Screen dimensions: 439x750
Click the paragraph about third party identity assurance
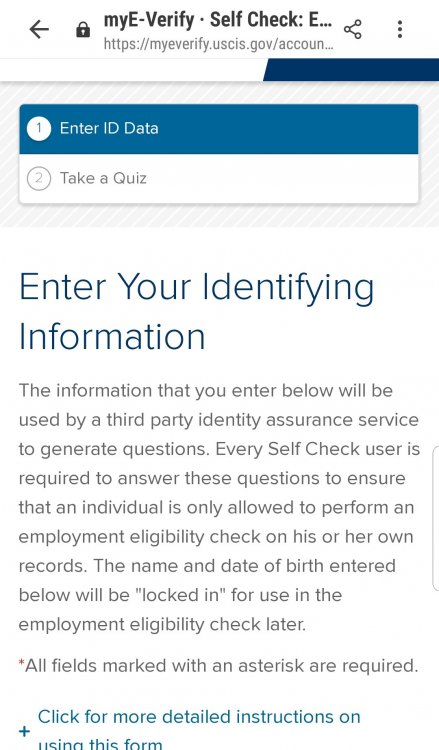pyautogui.click(x=220, y=507)
